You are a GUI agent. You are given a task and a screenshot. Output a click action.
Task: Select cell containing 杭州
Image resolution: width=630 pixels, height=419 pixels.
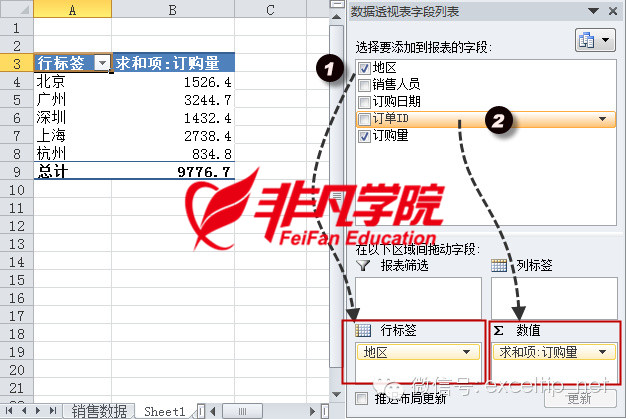[72, 153]
